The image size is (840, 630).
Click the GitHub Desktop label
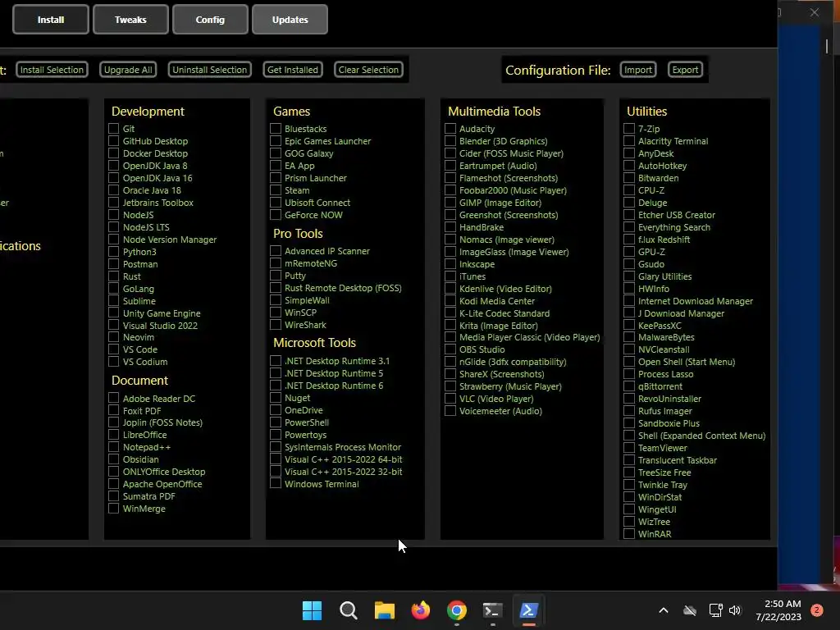pos(155,141)
